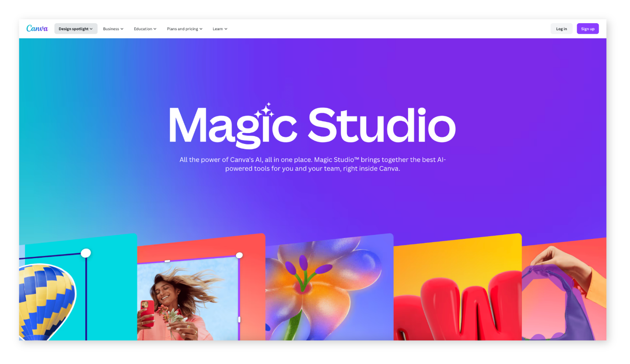Click the Canva logo
This screenshot has height=364, width=630.
[37, 28]
